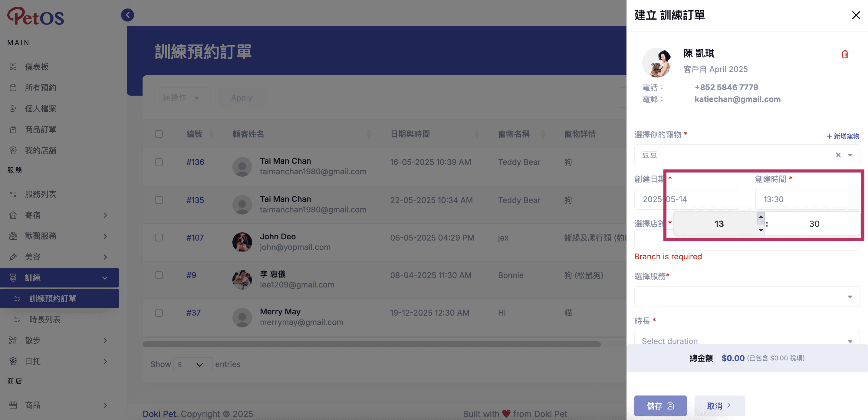The width and height of the screenshot is (868, 420).
Task: Open the Show entries count dropdown
Action: (193, 364)
